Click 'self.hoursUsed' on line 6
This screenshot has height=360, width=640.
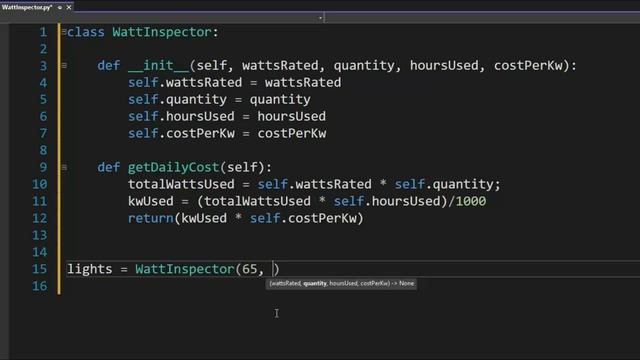(181, 116)
